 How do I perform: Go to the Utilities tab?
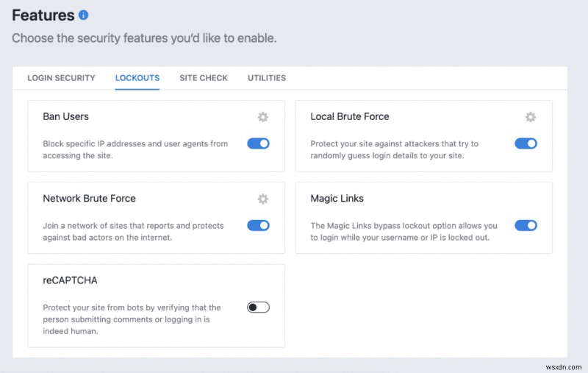coord(267,78)
